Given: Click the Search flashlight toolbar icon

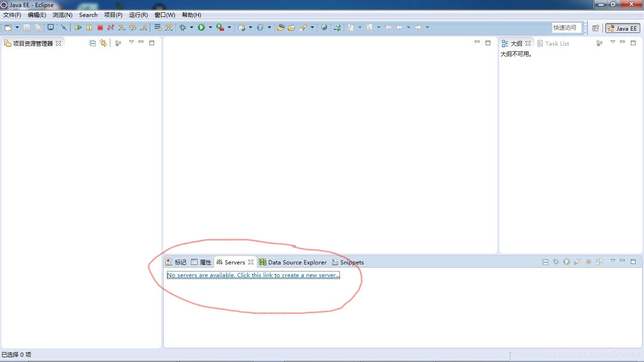Looking at the screenshot, I should click(x=303, y=28).
